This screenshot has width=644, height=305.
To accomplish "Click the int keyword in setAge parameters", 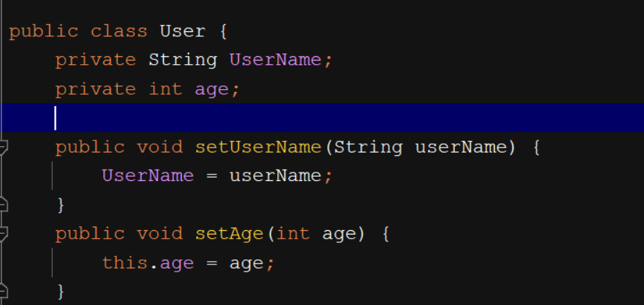I will (292, 233).
